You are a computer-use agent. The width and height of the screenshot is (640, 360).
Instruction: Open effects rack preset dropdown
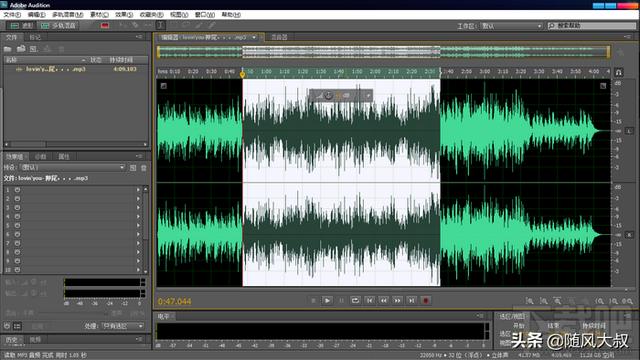pyautogui.click(x=72, y=167)
